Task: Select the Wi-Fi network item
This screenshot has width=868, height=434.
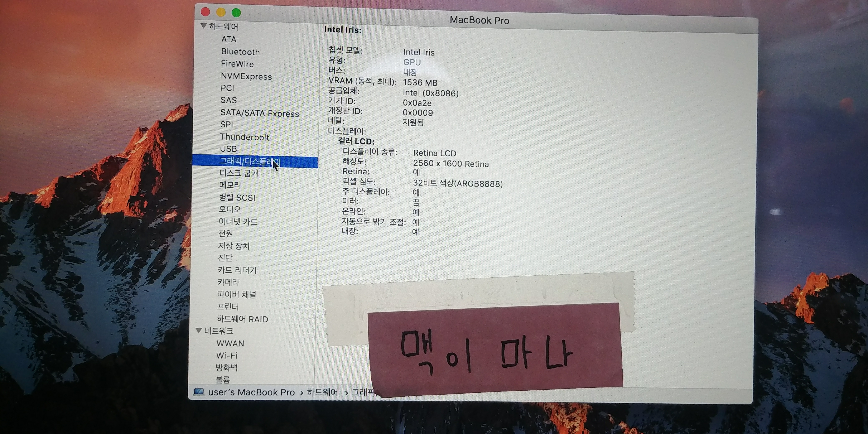Action: [x=226, y=356]
